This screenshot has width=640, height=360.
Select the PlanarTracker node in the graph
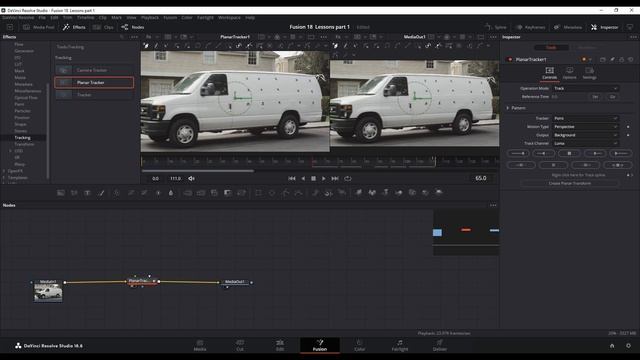pyautogui.click(x=142, y=281)
